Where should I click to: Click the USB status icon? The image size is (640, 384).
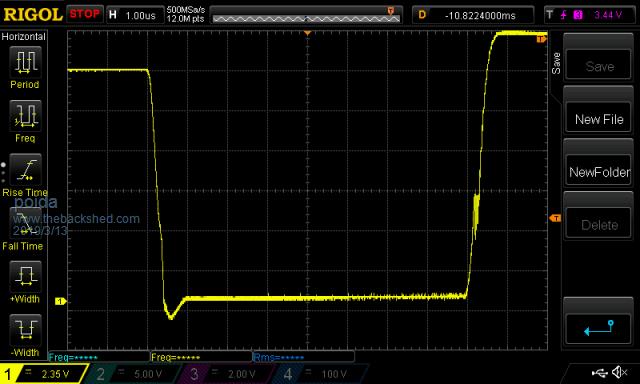coord(600,372)
